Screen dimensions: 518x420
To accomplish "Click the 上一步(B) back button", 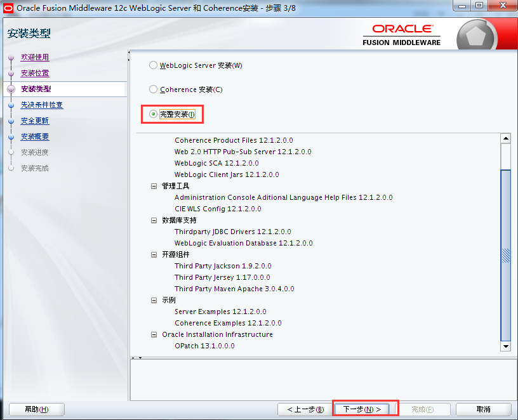I will coord(305,409).
